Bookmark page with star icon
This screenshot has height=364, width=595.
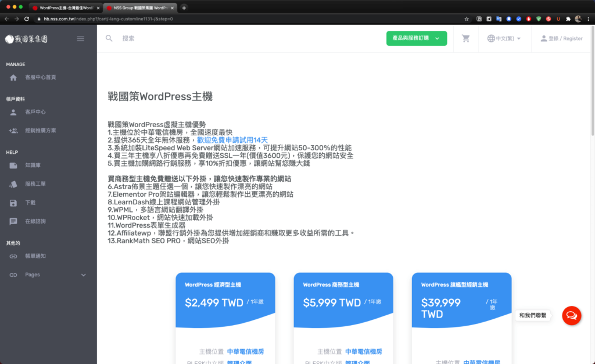(467, 19)
